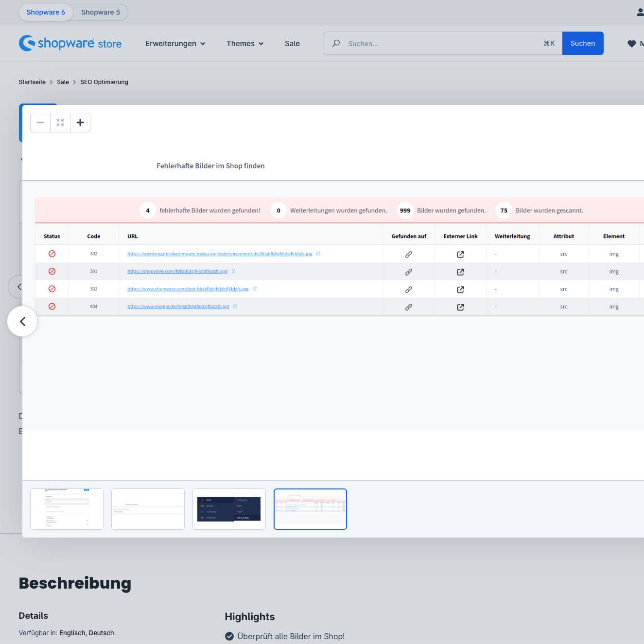Click the URL column header
Screen dimensions: 644x644
point(133,236)
